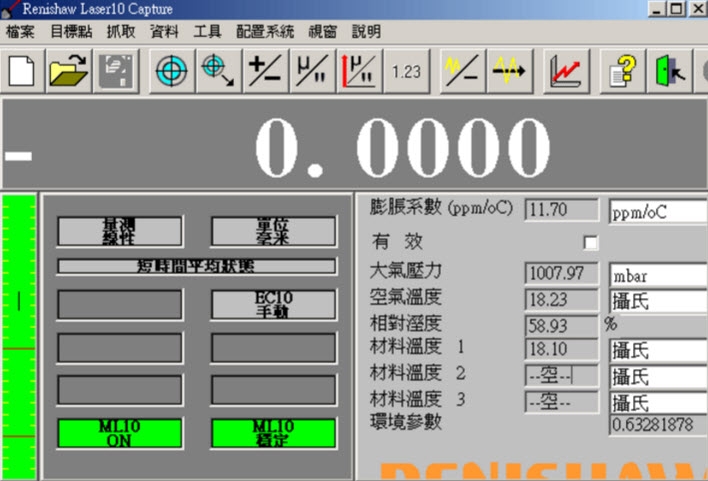Click the help question mark icon
Screen dimensions: 708x481
pos(625,71)
